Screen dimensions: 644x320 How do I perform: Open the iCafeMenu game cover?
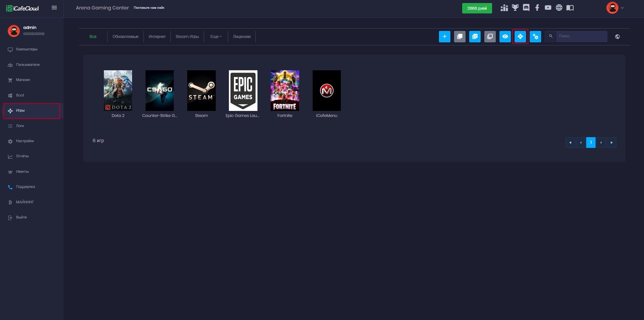[x=327, y=90]
